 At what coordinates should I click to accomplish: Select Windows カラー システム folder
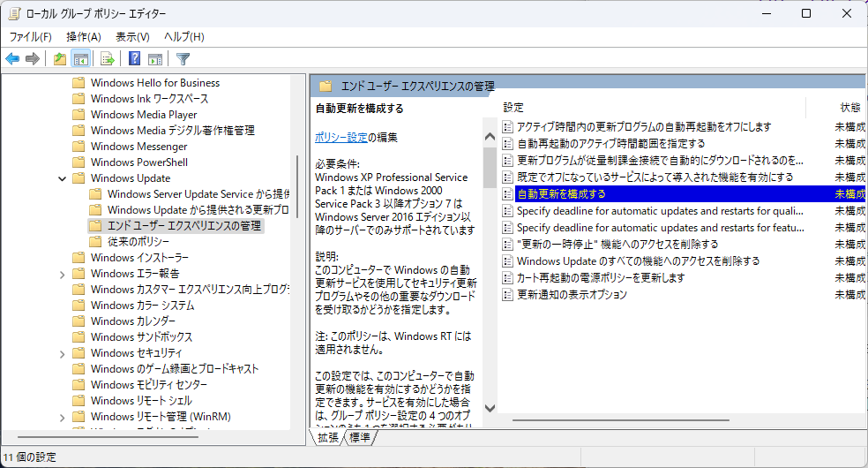tap(142, 306)
